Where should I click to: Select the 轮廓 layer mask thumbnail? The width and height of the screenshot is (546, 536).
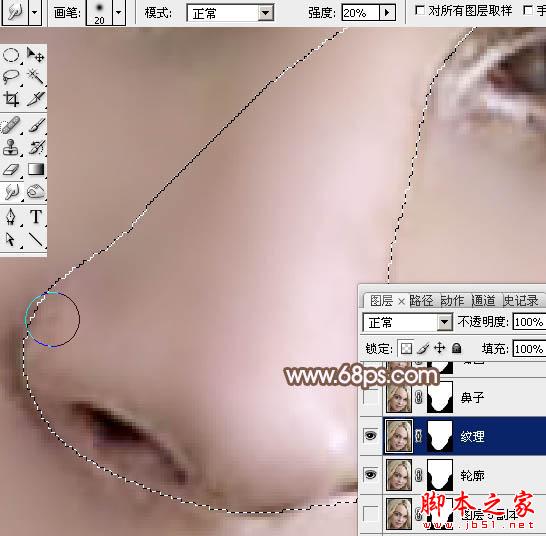click(x=440, y=475)
